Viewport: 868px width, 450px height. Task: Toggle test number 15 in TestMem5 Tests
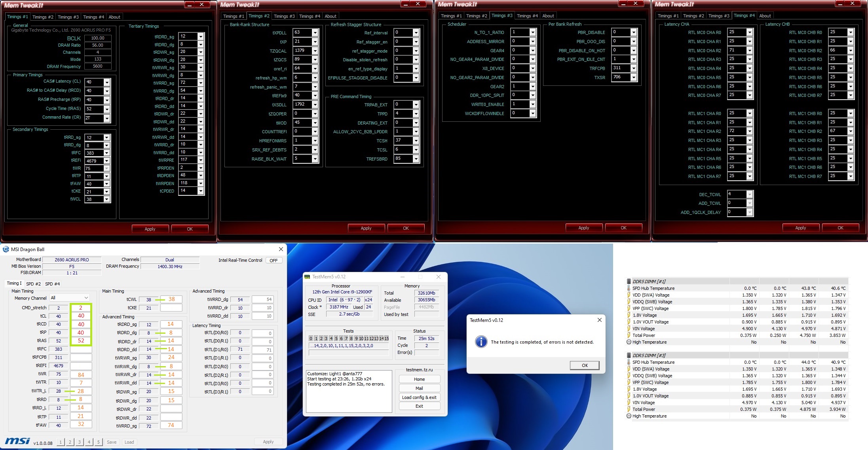click(386, 338)
